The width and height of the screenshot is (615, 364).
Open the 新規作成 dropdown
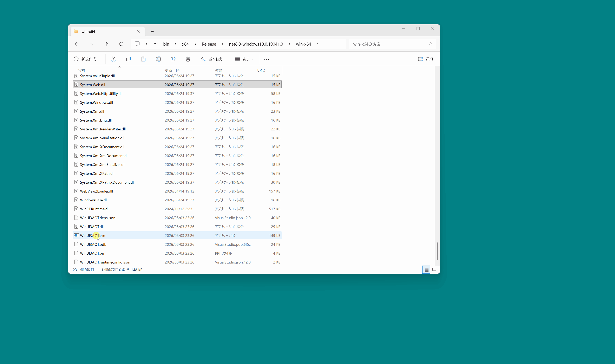point(87,59)
